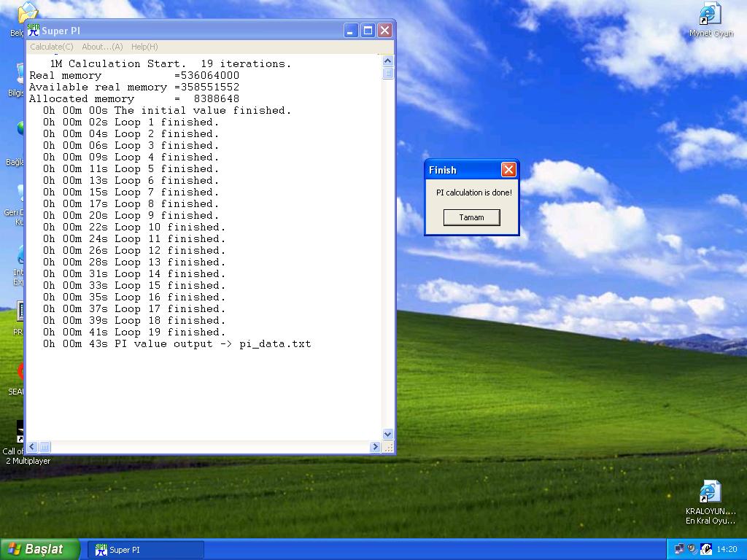This screenshot has width=747, height=560.
Task: Click the taskbar clock showing 14:20
Action: pos(727,550)
